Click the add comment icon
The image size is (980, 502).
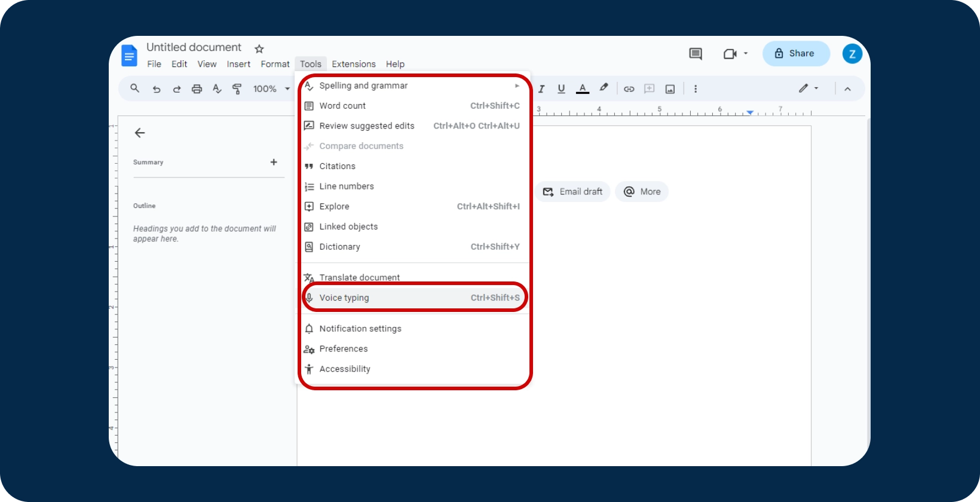tap(650, 89)
